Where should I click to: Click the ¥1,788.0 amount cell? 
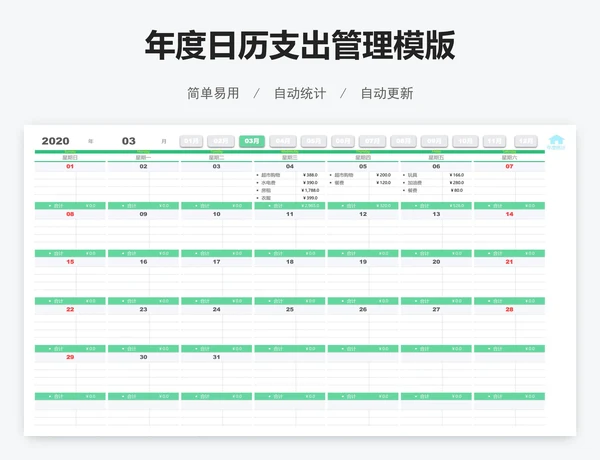(x=310, y=190)
